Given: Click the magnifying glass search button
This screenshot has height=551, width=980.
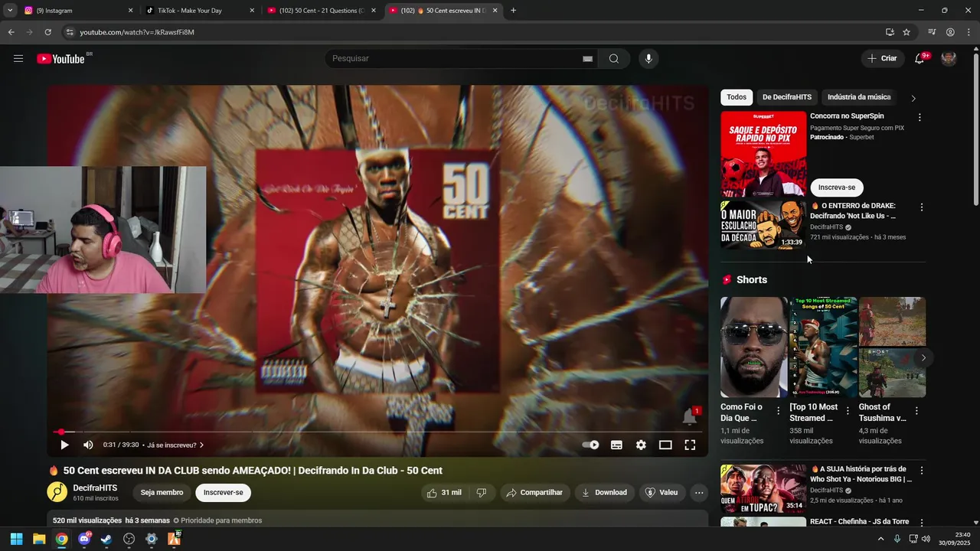Looking at the screenshot, I should point(613,59).
